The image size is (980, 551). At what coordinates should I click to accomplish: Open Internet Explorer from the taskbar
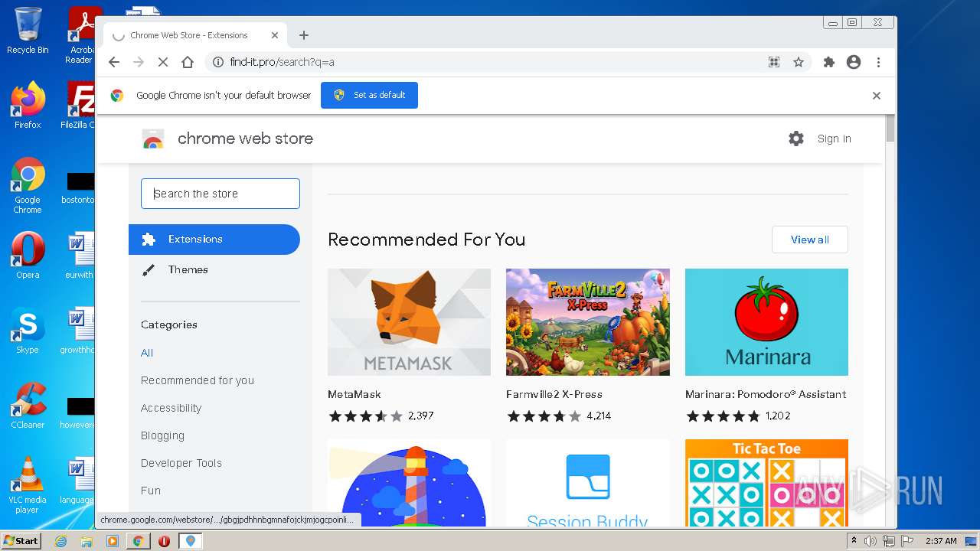pyautogui.click(x=61, y=541)
